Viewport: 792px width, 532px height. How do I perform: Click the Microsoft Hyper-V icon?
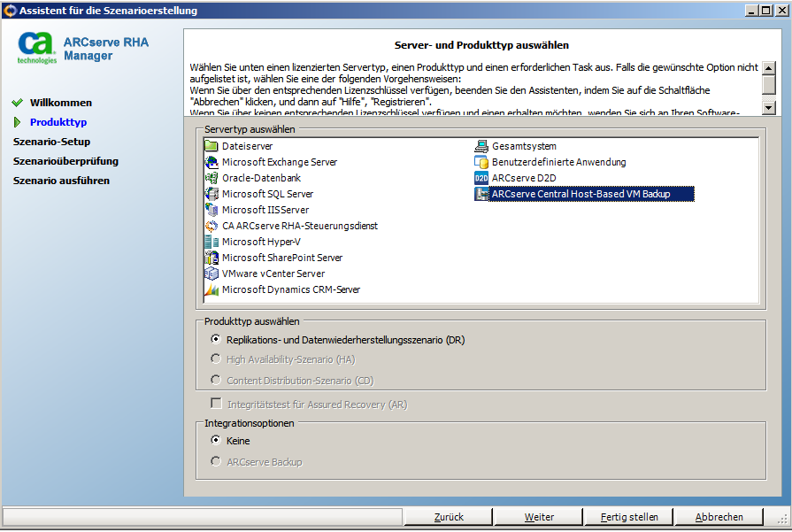(x=211, y=242)
